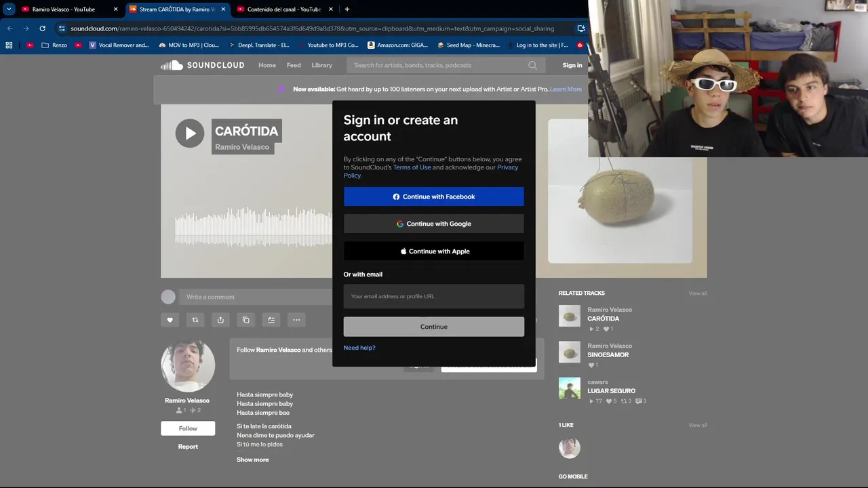Reload the page
The height and width of the screenshot is (488, 868).
[x=42, y=28]
